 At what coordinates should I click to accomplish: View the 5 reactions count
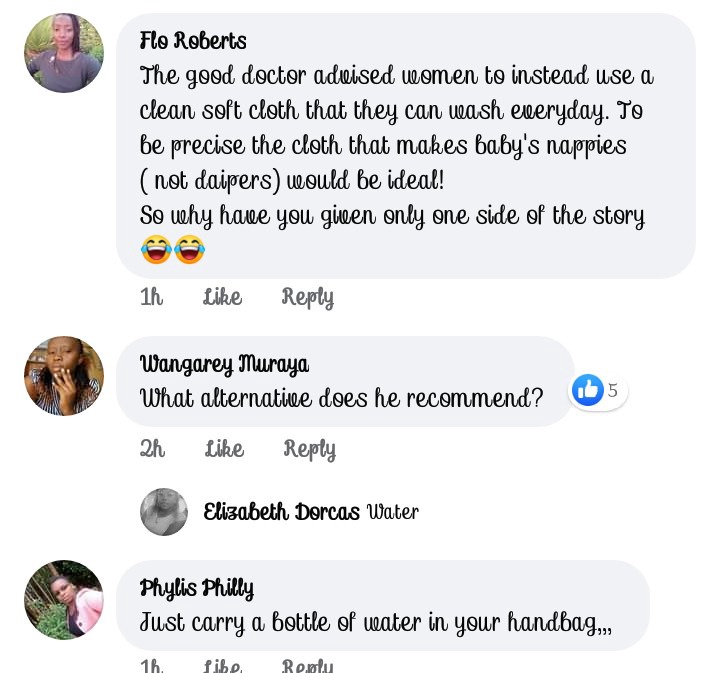613,390
